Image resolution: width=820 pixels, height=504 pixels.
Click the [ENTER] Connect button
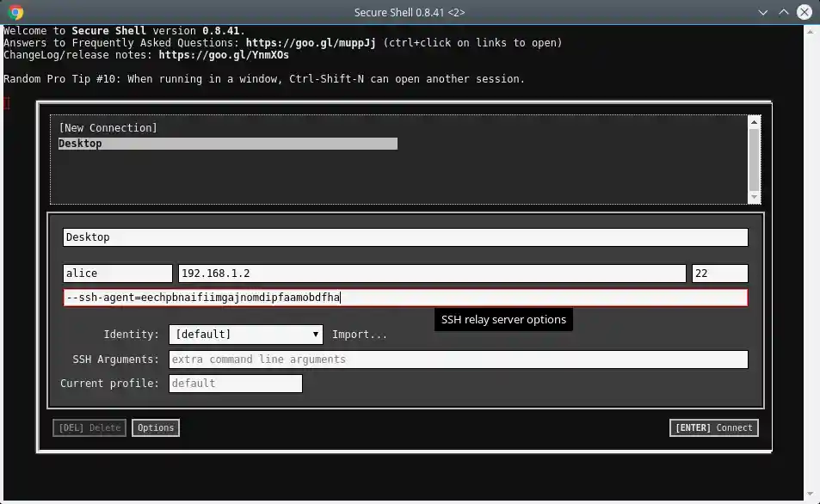714,427
